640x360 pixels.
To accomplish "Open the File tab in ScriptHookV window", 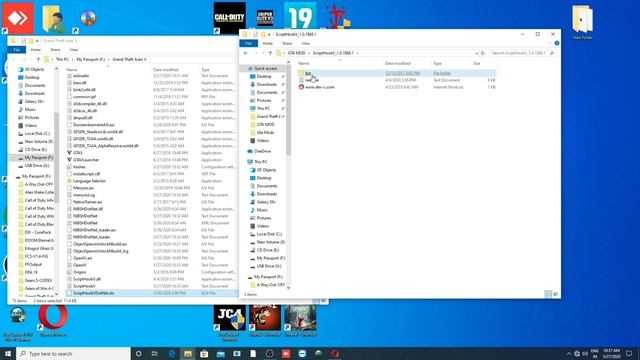I will (x=249, y=43).
